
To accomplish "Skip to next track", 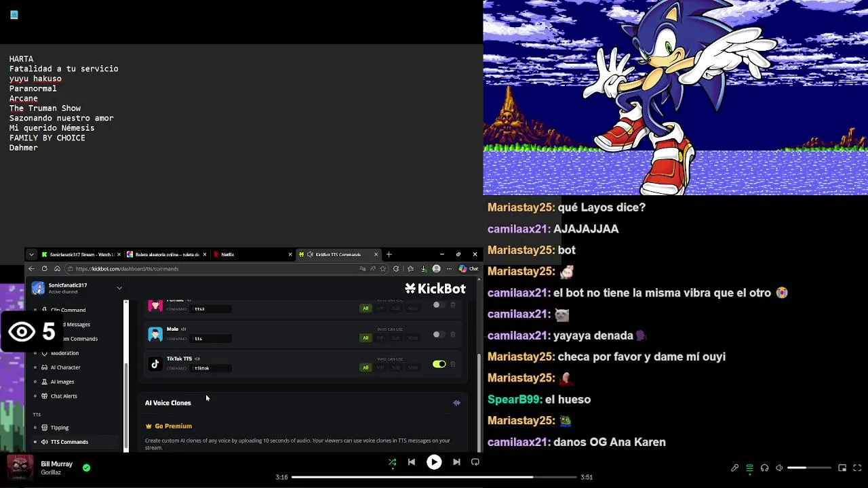I will [456, 462].
